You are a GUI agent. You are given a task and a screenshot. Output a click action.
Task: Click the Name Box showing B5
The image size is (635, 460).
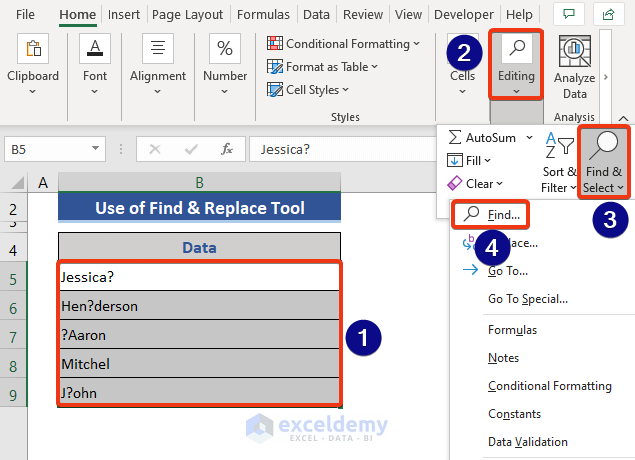[55, 149]
